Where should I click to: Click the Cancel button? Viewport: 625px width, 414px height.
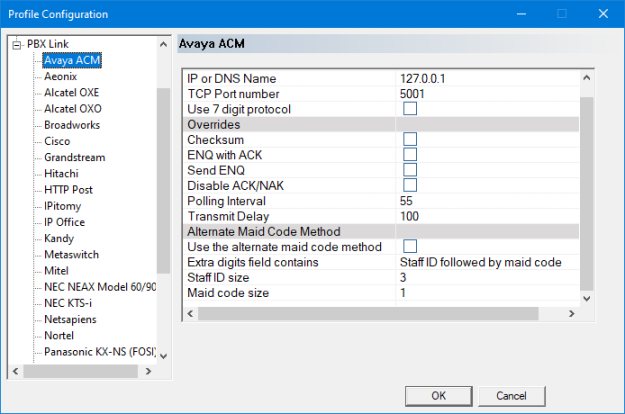pyautogui.click(x=511, y=395)
